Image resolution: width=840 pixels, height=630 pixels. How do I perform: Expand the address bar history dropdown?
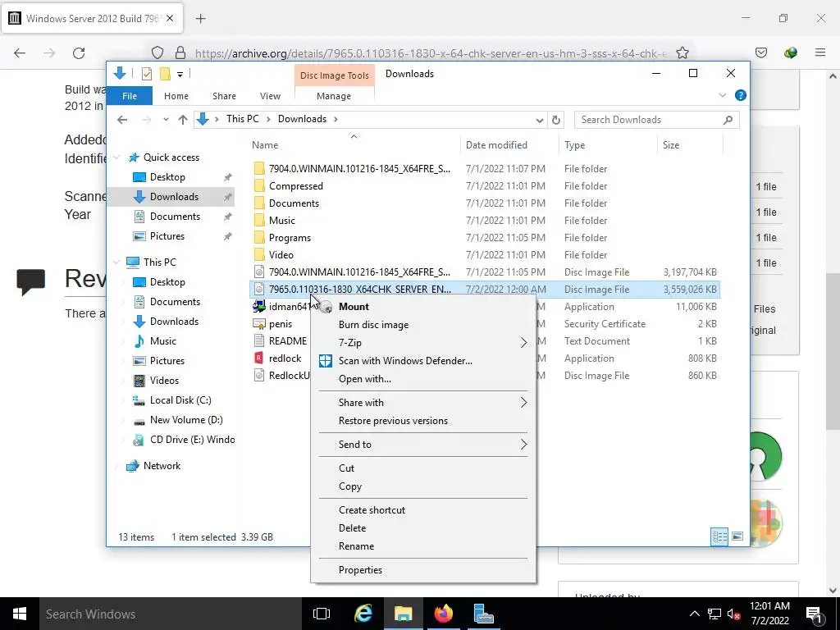coord(540,120)
